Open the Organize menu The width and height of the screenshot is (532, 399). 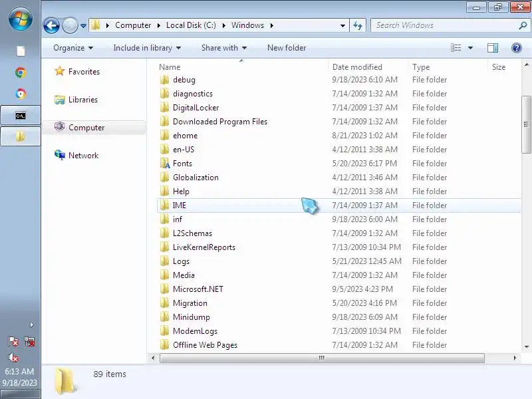(73, 48)
